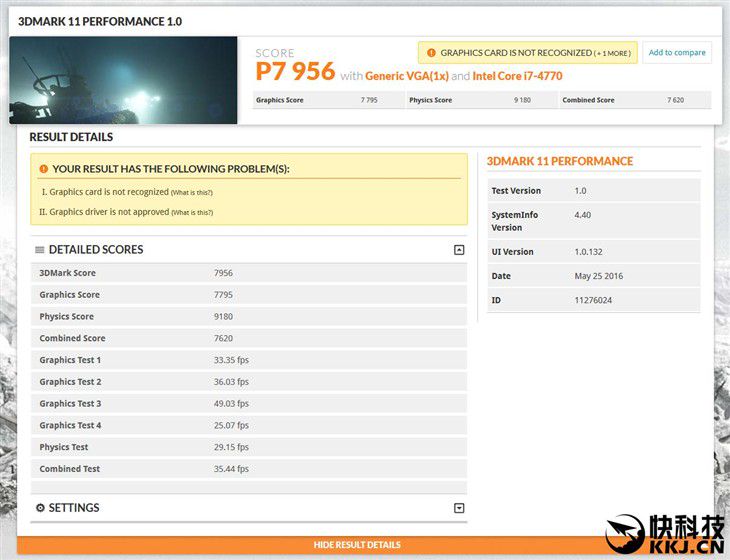Click the ID value 11276024
The image size is (730, 560).
593,300
